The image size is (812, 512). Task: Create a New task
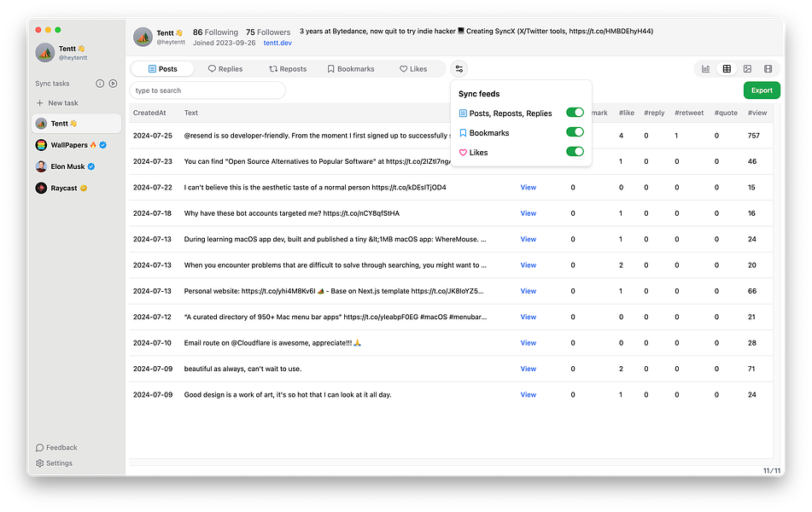[57, 103]
